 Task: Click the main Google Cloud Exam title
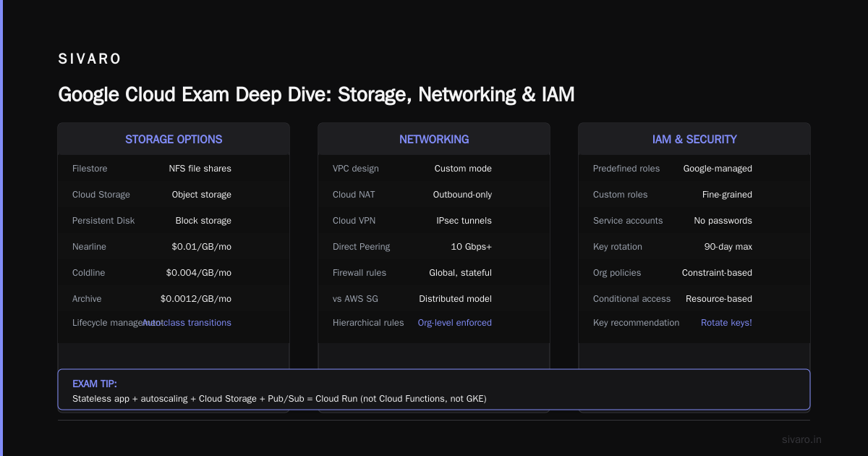316,95
